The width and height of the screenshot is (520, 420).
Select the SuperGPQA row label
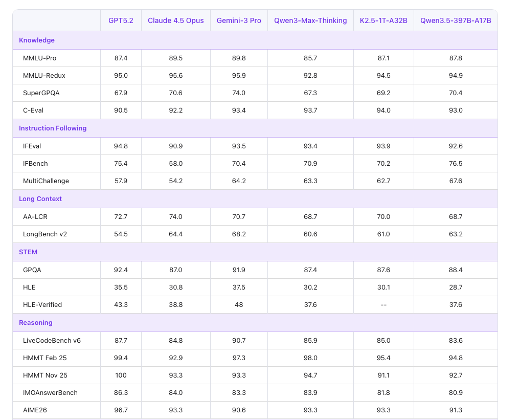click(x=41, y=93)
